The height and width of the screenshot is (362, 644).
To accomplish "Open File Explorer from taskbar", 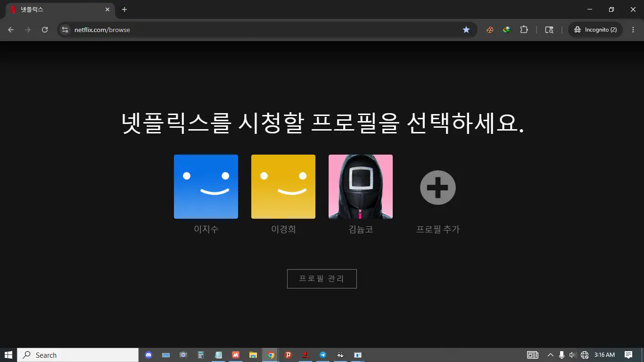I will click(253, 355).
